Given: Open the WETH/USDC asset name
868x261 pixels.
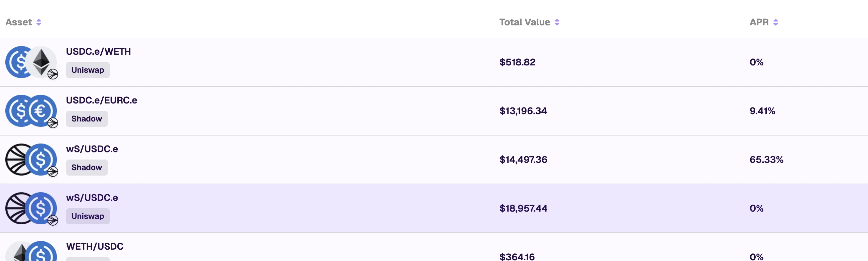Looking at the screenshot, I should point(95,247).
